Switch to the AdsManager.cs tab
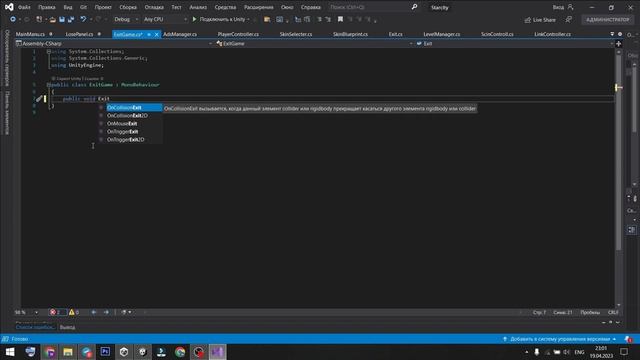640x360 pixels. [x=180, y=34]
